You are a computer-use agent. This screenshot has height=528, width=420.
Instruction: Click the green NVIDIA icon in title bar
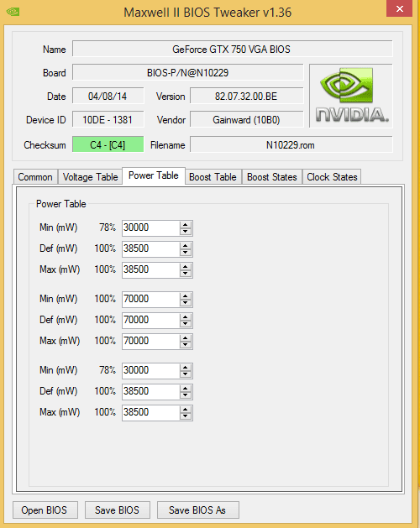pyautogui.click(x=13, y=12)
